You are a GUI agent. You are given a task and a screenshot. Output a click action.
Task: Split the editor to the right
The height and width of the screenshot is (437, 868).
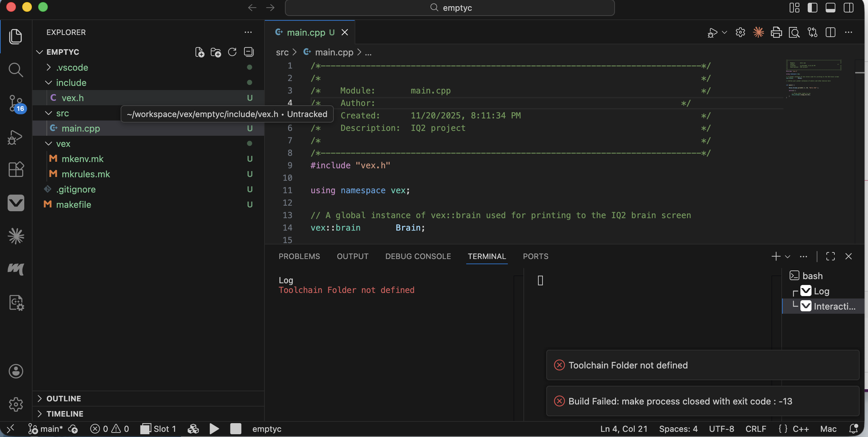pyautogui.click(x=831, y=33)
